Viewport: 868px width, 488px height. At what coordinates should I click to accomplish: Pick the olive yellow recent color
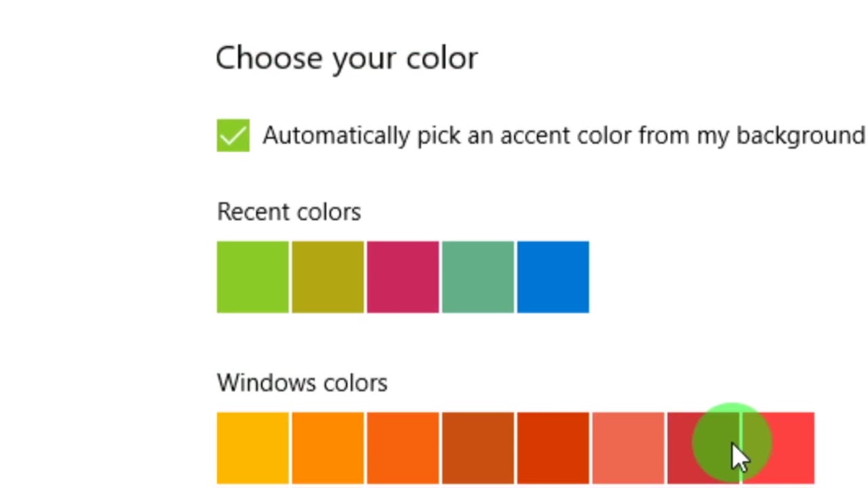click(328, 277)
